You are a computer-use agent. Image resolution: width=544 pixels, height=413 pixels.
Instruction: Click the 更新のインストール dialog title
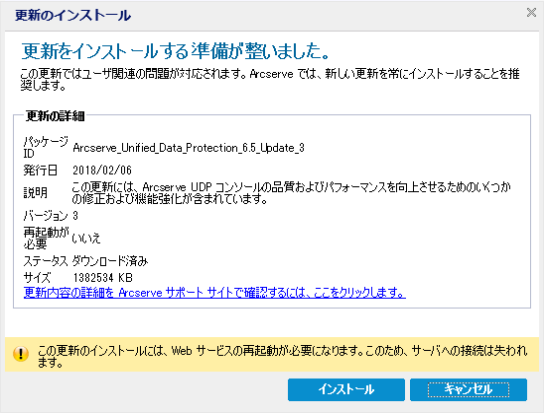coord(73,15)
